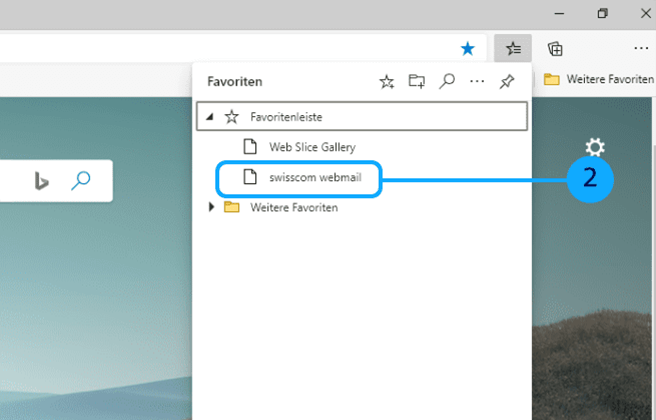The width and height of the screenshot is (656, 420).
Task: Open the Settings and more ellipsis menu
Action: [641, 48]
